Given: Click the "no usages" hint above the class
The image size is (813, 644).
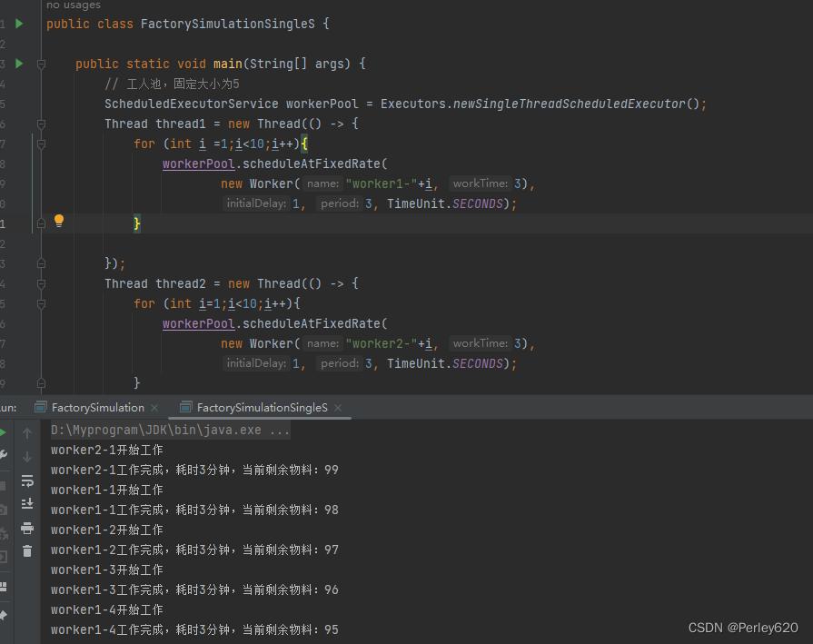Looking at the screenshot, I should tap(74, 5).
